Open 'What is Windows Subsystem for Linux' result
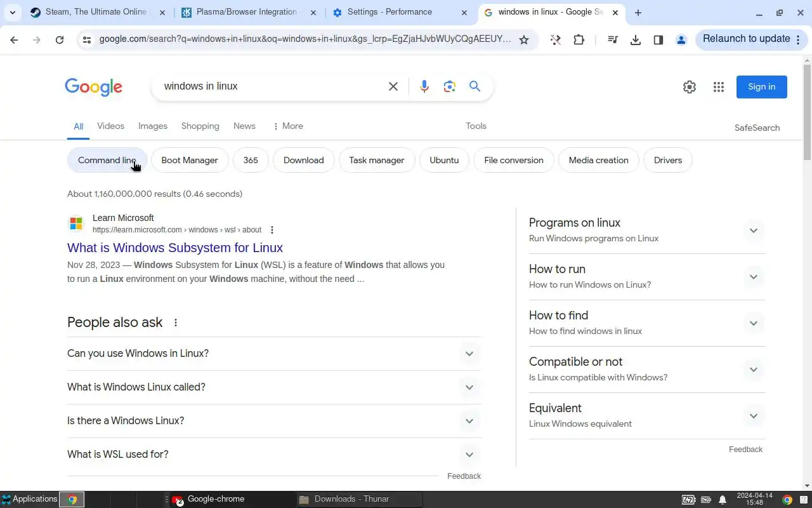 pos(175,248)
